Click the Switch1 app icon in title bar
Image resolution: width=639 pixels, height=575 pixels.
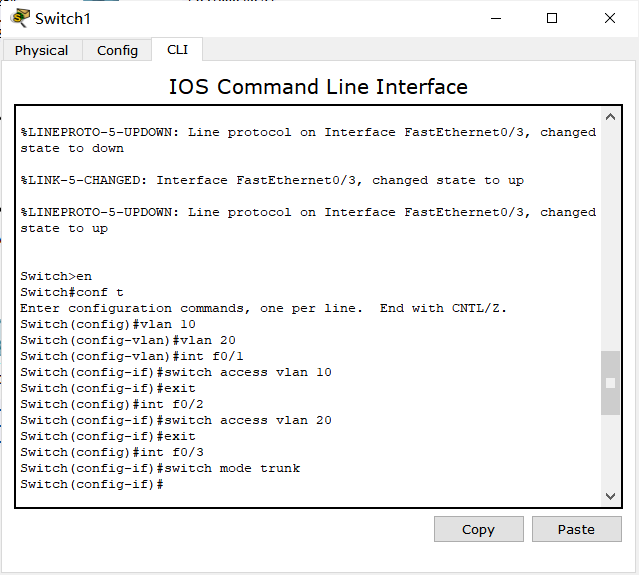tap(19, 18)
